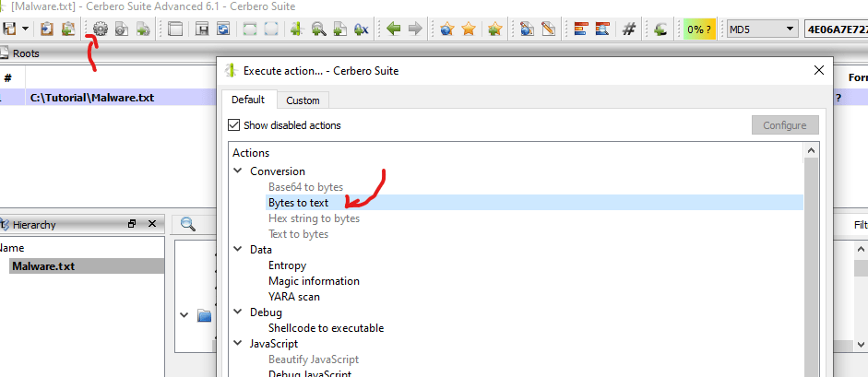The image size is (868, 377).
Task: Click the Configure button
Action: click(784, 125)
